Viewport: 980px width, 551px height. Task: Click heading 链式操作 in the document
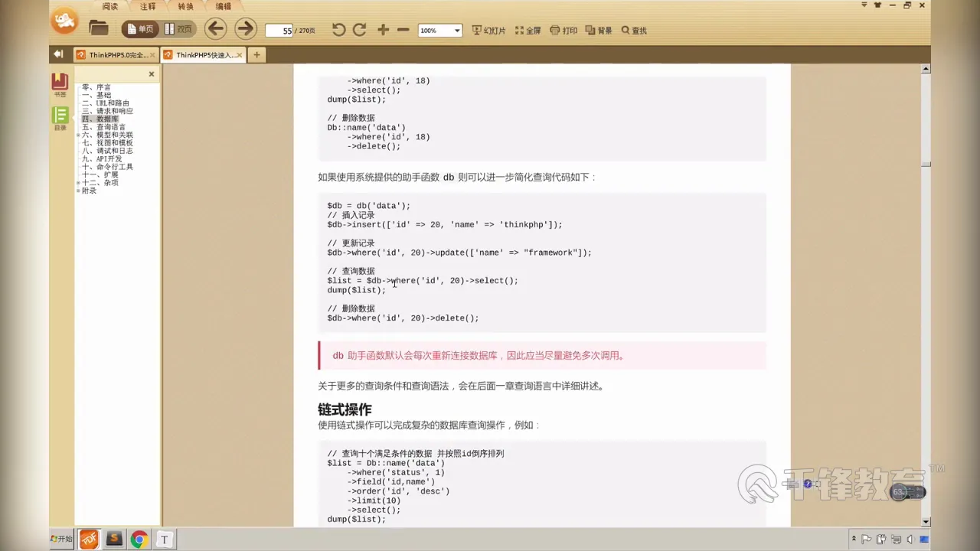(345, 409)
